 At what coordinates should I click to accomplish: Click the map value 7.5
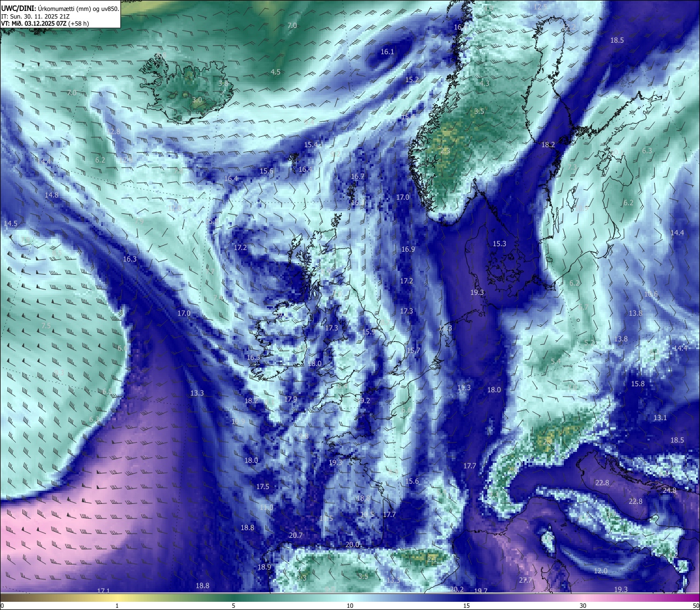click(x=46, y=325)
